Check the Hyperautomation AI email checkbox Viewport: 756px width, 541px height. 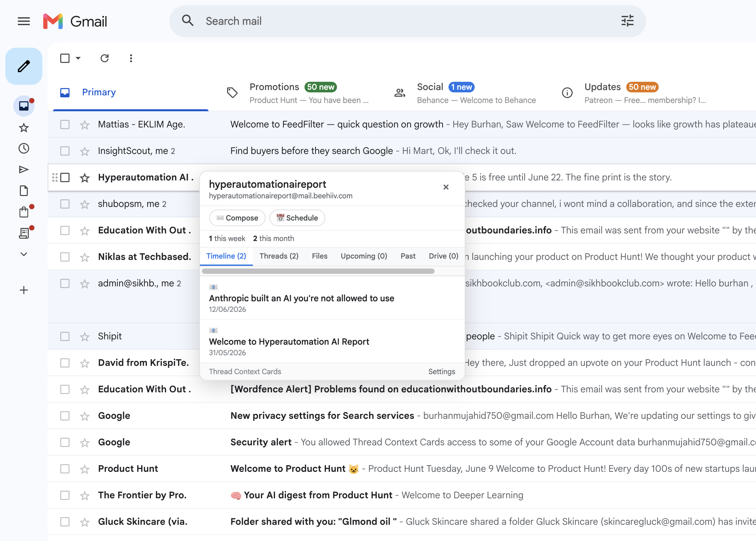coord(65,177)
